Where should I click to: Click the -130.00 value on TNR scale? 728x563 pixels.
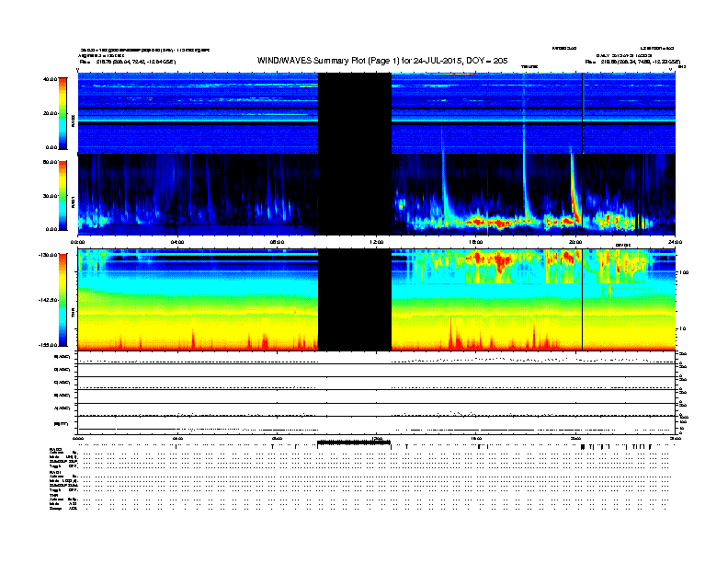(x=48, y=253)
